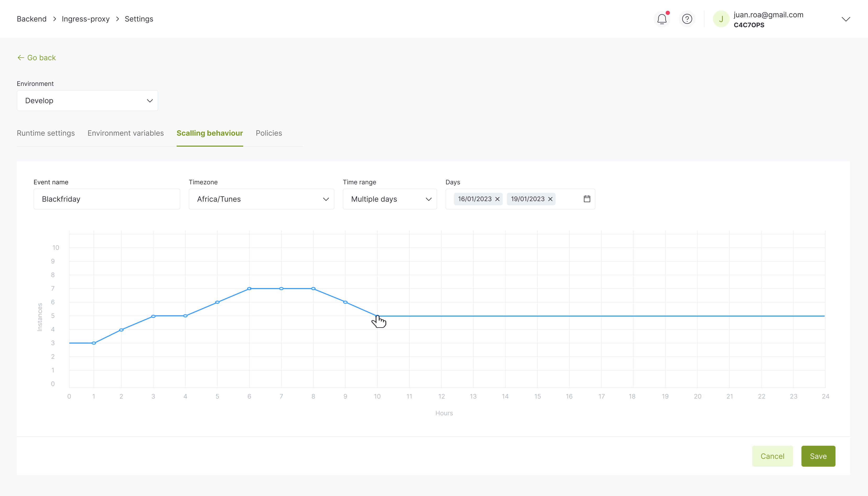Click inside the Days date field

pos(520,199)
